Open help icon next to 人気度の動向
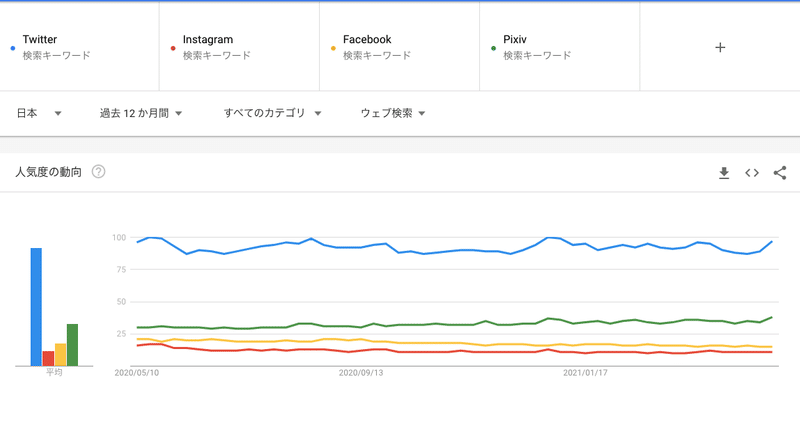 [x=98, y=172]
